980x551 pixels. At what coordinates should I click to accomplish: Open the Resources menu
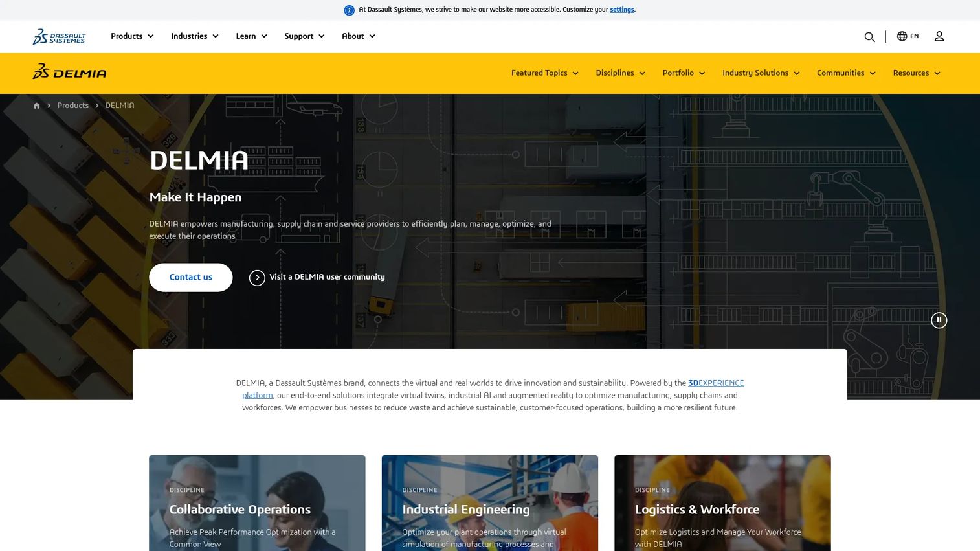(x=916, y=73)
